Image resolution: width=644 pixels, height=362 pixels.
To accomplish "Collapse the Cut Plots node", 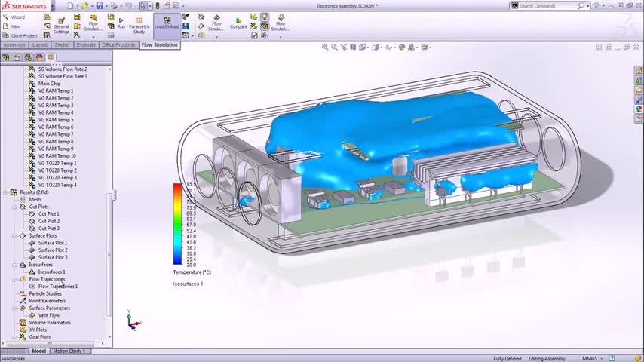I will pos(14,207).
